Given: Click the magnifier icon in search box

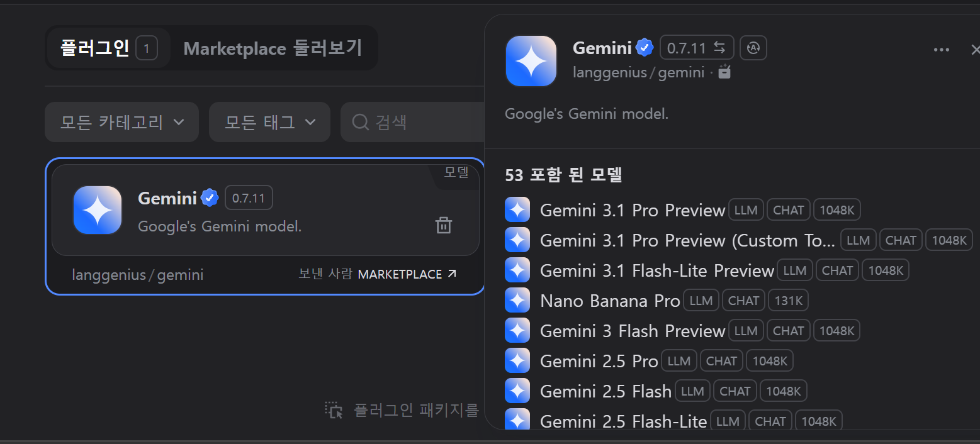Looking at the screenshot, I should pos(360,122).
